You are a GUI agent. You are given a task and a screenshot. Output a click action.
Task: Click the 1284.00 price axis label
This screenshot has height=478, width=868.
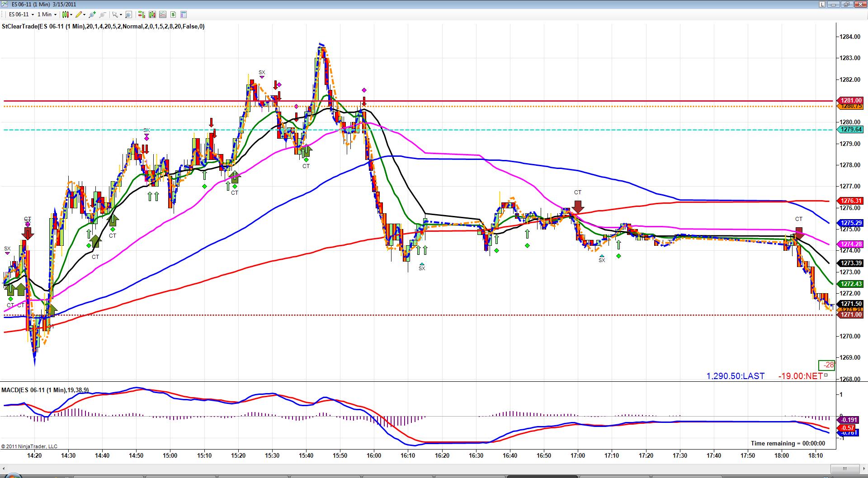point(850,37)
